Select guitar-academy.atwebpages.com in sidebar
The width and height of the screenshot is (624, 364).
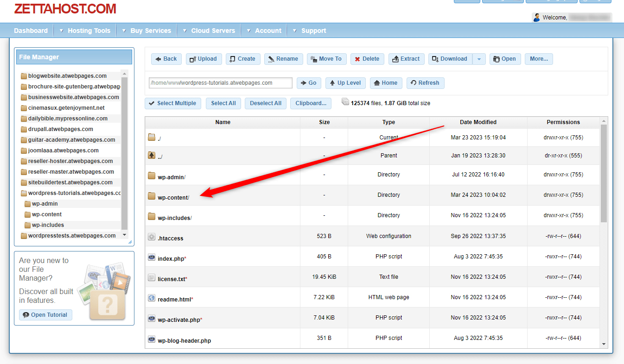pyautogui.click(x=71, y=140)
